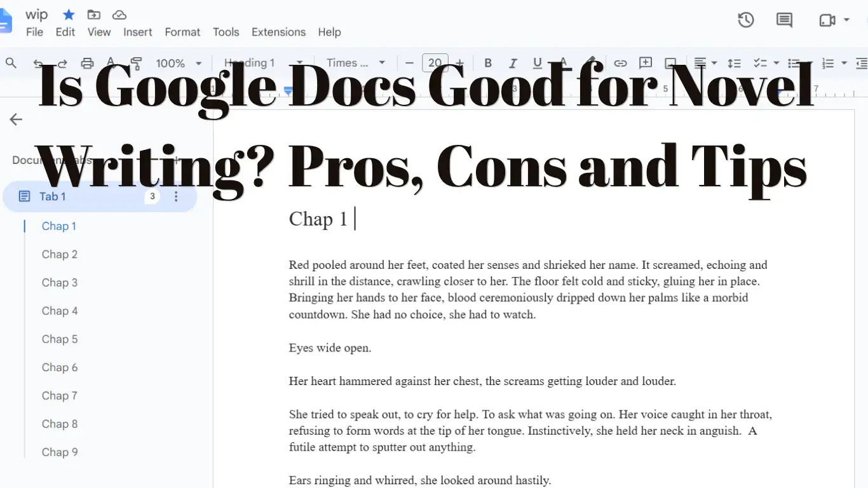Jump to Chap 2 in the outline

(60, 254)
